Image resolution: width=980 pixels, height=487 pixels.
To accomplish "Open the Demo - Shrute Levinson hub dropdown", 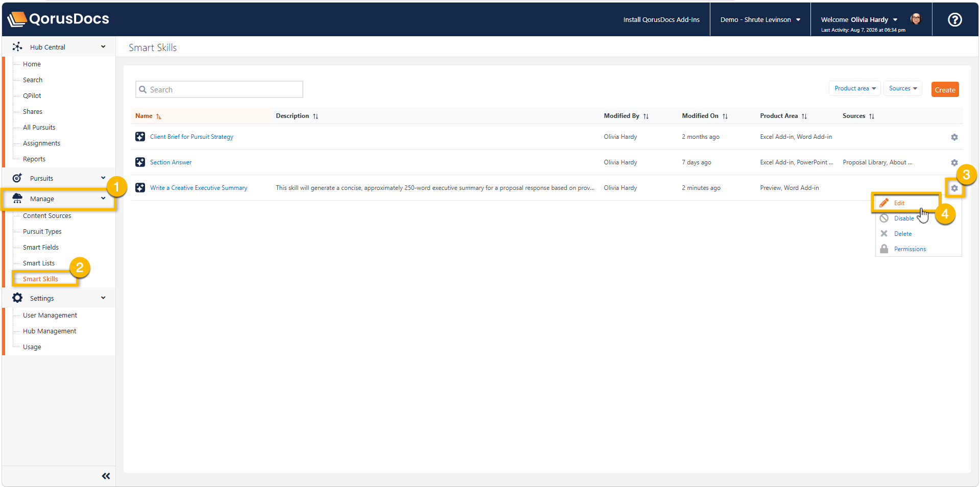I will pos(760,19).
